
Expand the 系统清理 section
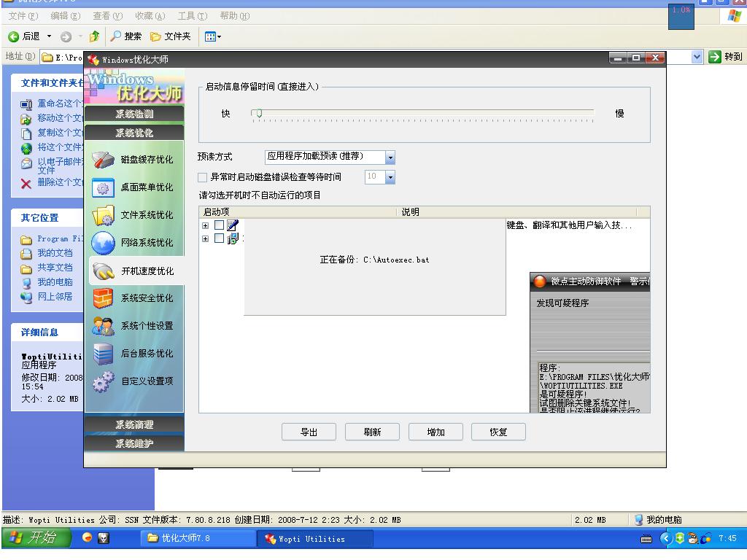click(x=134, y=424)
